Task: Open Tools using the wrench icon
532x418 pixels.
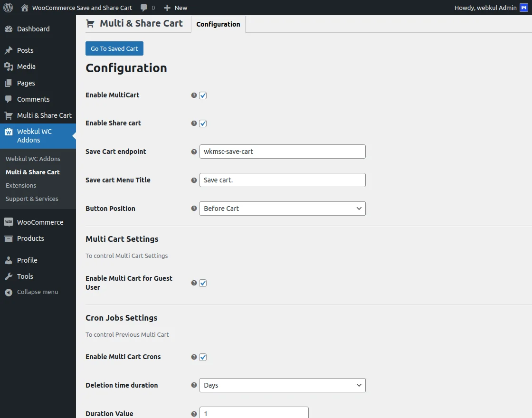Action: tap(9, 276)
